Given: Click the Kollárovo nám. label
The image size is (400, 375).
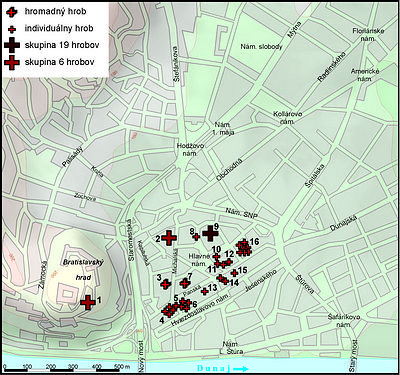Looking at the screenshot, I should point(288,118).
